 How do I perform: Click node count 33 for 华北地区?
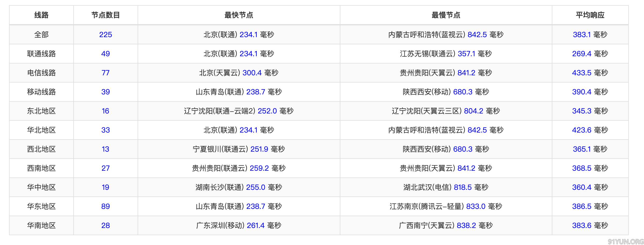click(x=106, y=130)
